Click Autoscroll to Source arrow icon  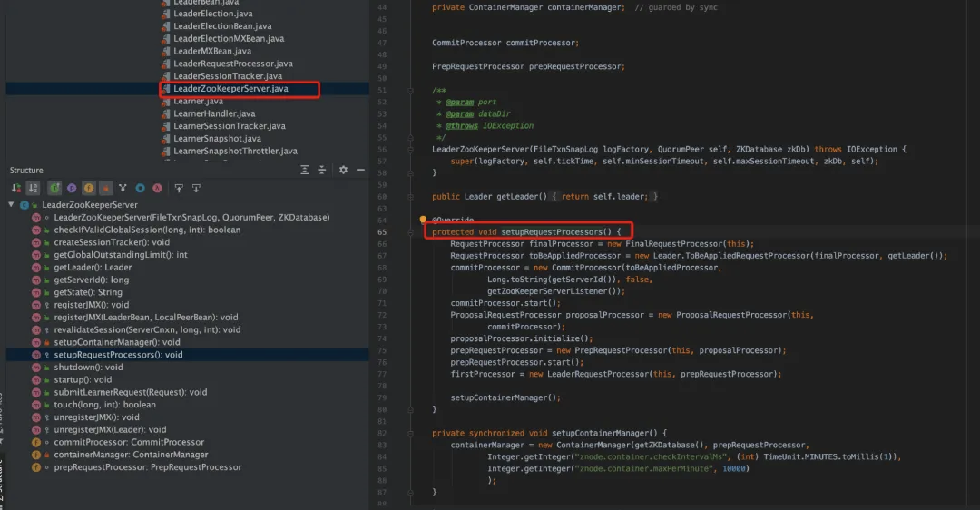coord(179,188)
